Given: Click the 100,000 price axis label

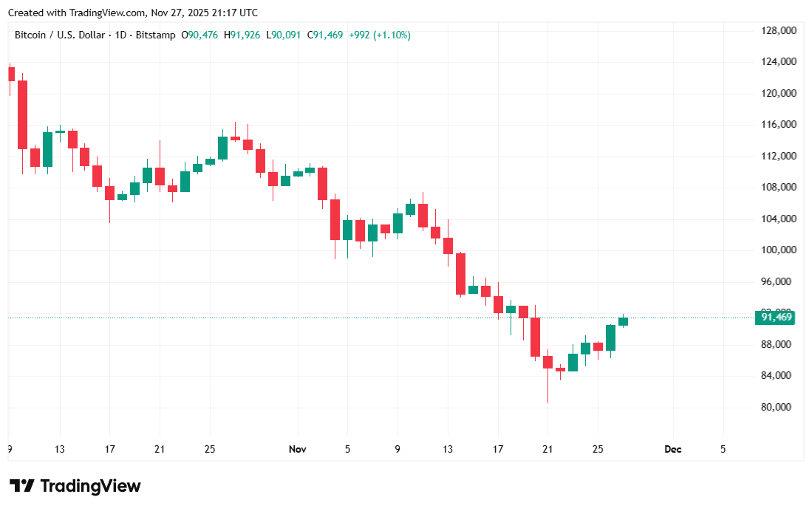Looking at the screenshot, I should [777, 250].
